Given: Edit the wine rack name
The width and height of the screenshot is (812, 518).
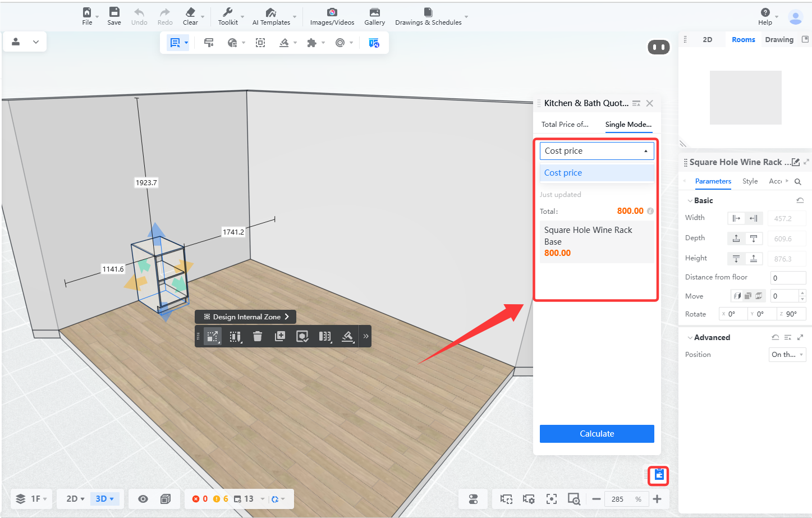Looking at the screenshot, I should click(796, 162).
